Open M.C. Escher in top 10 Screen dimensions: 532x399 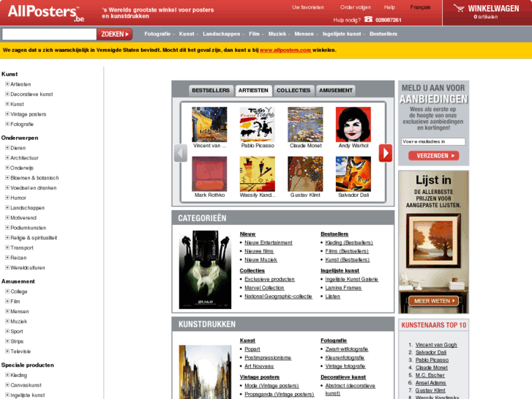click(430, 376)
